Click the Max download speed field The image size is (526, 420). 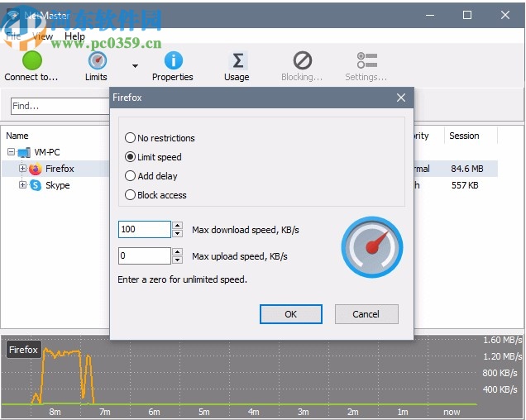145,230
